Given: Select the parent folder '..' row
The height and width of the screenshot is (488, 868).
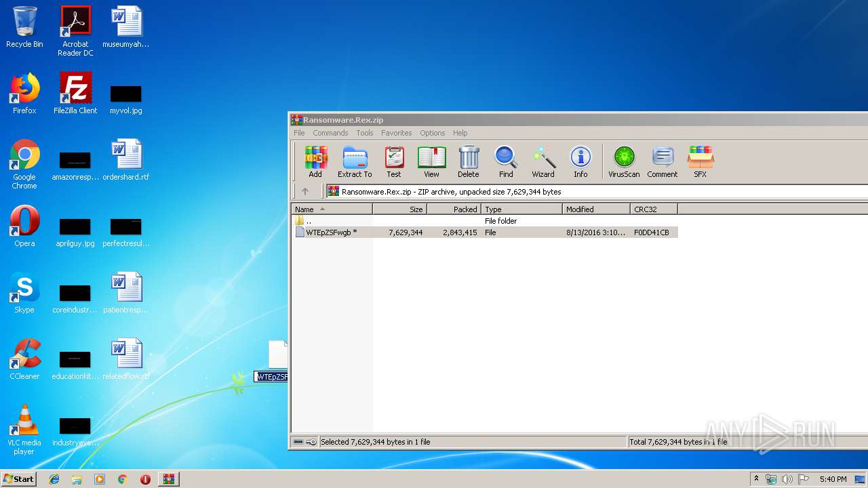Looking at the screenshot, I should coord(485,221).
